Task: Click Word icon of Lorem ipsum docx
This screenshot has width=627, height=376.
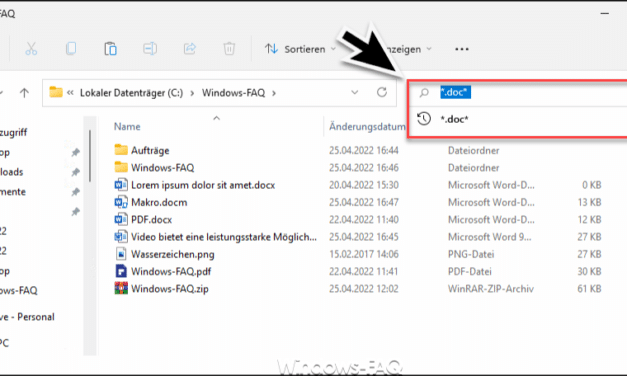Action: tap(121, 185)
